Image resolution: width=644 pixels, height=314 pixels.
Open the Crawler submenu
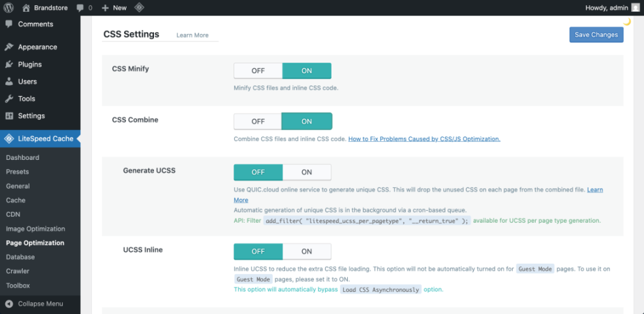click(18, 271)
